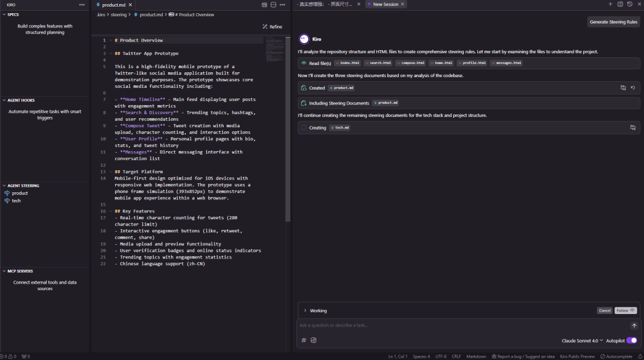Send message with up arrow button
This screenshot has width=644, height=360.
634,325
